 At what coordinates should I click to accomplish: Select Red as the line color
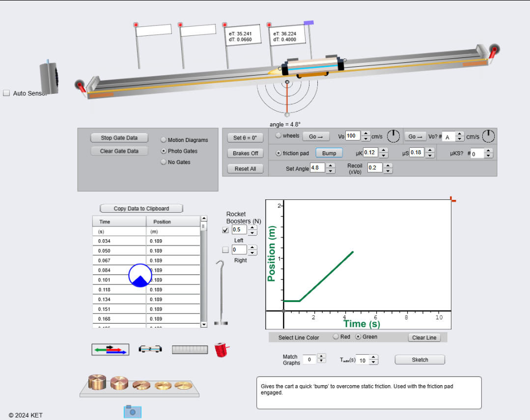coord(336,337)
